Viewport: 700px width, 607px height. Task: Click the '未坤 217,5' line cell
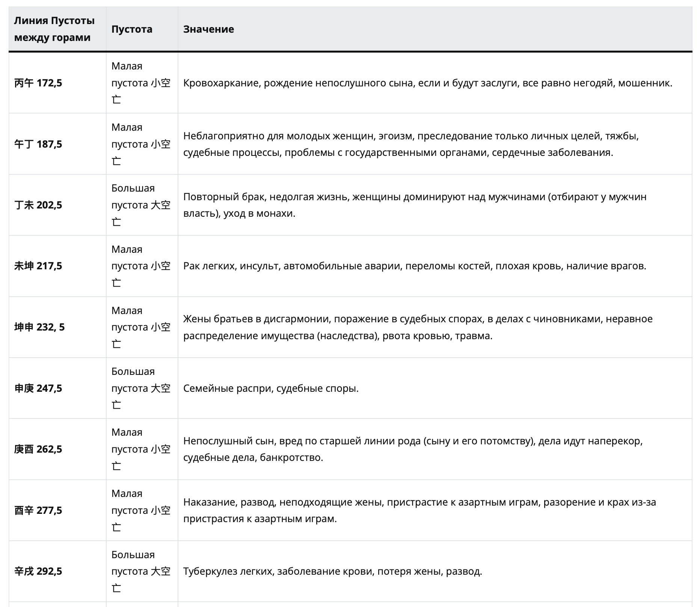coord(38,266)
